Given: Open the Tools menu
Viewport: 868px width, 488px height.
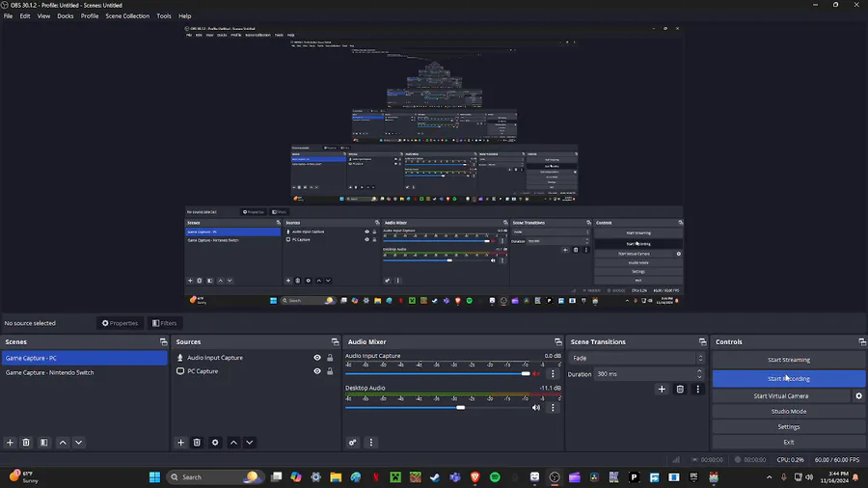Looking at the screenshot, I should coord(164,16).
